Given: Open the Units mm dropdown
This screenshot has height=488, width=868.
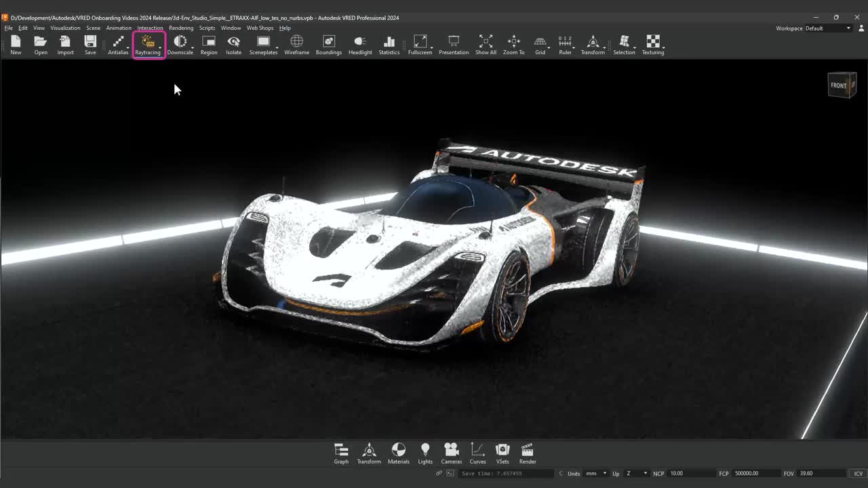Looking at the screenshot, I should pos(596,473).
